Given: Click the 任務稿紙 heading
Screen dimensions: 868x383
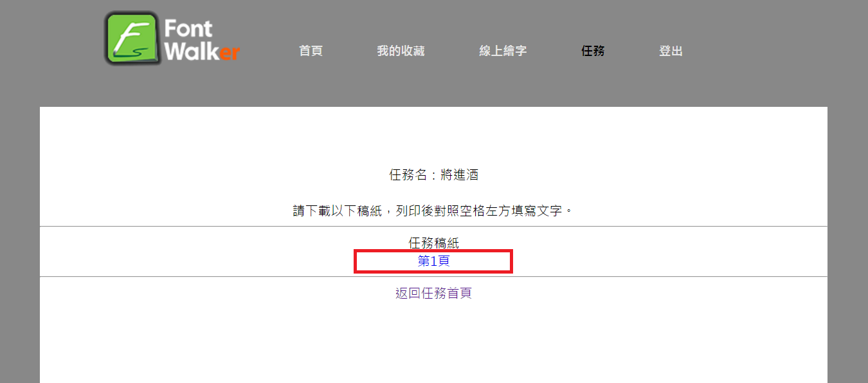Looking at the screenshot, I should [433, 243].
